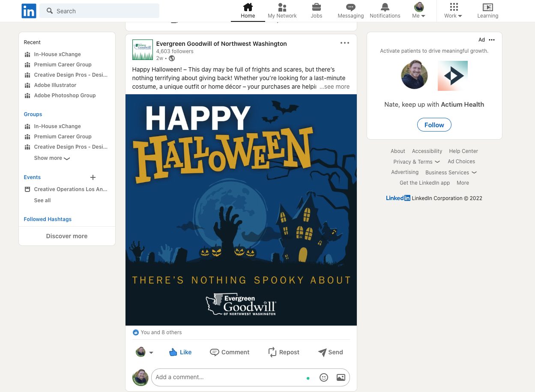The width and height of the screenshot is (535, 392).
Task: Open Creative Design Pros under Recent
Action: [71, 75]
